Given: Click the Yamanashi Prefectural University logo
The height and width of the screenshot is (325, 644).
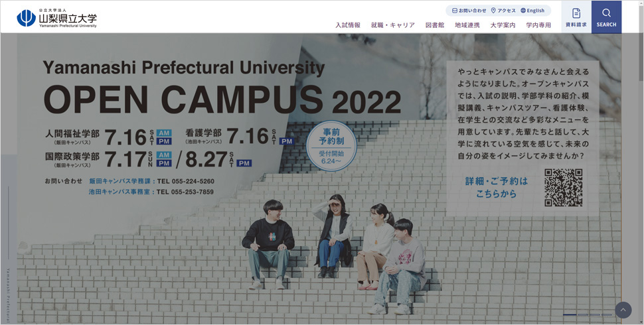Looking at the screenshot, I should [56, 18].
